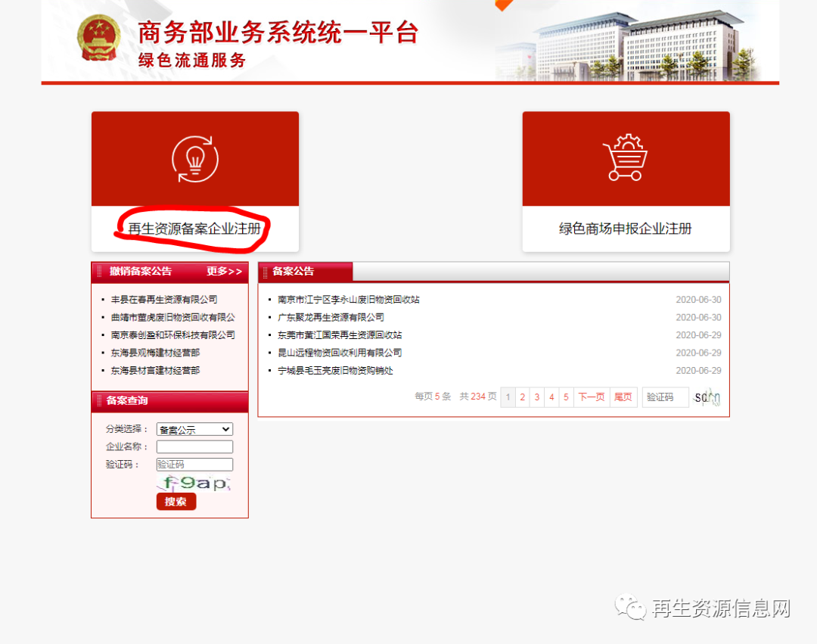Go to the last page via 尾页
Screen dimensions: 817x644
[623, 397]
